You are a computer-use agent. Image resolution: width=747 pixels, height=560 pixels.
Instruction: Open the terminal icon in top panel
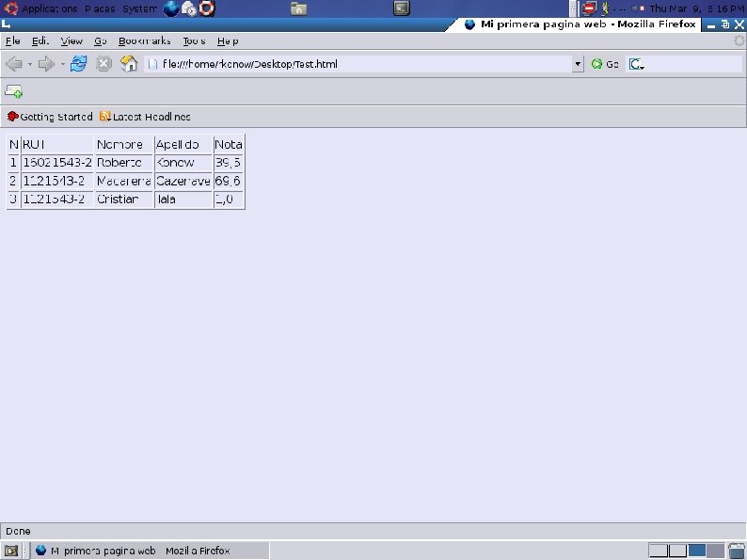(x=401, y=8)
